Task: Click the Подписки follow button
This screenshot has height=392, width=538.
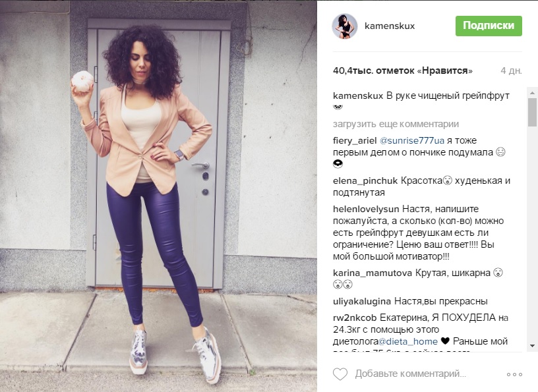Action: click(x=489, y=26)
